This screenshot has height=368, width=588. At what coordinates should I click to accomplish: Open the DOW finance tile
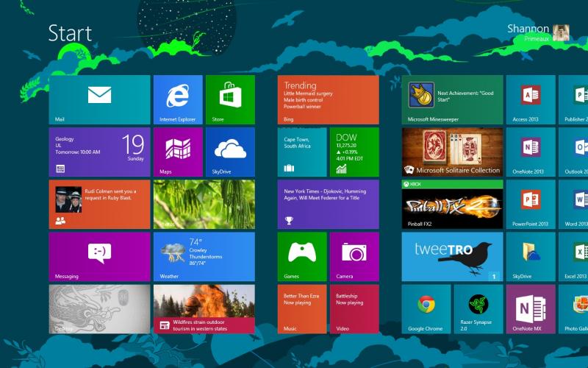coord(354,152)
